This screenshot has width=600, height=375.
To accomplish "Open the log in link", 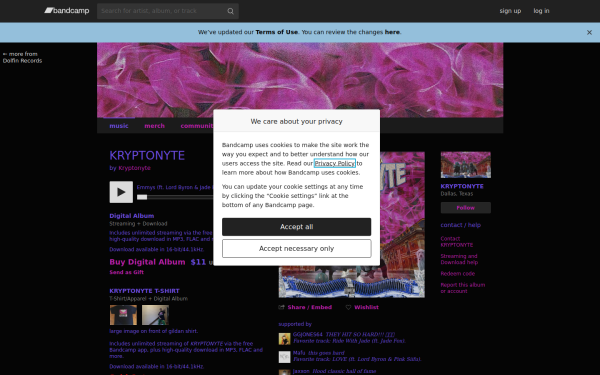I will tap(541, 11).
